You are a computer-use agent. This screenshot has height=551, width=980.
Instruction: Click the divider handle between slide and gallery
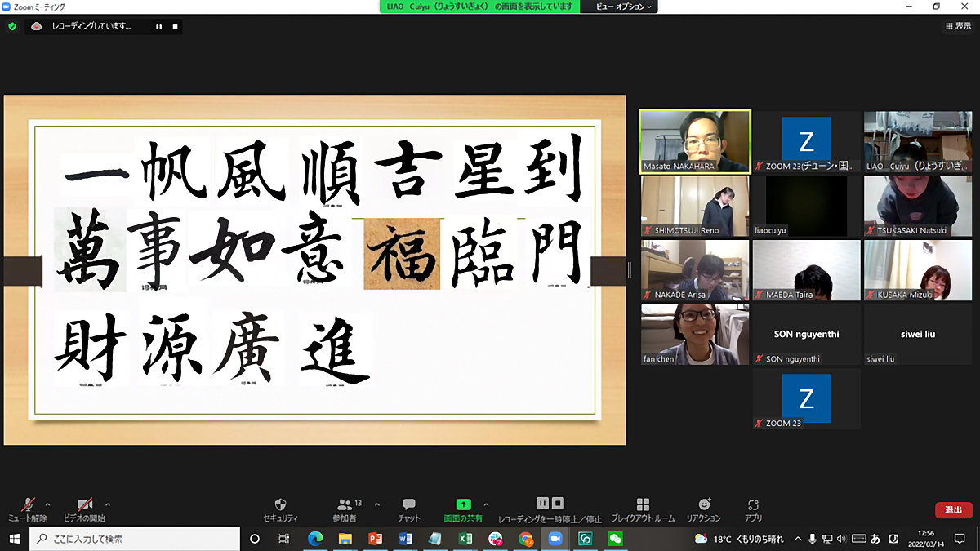629,269
